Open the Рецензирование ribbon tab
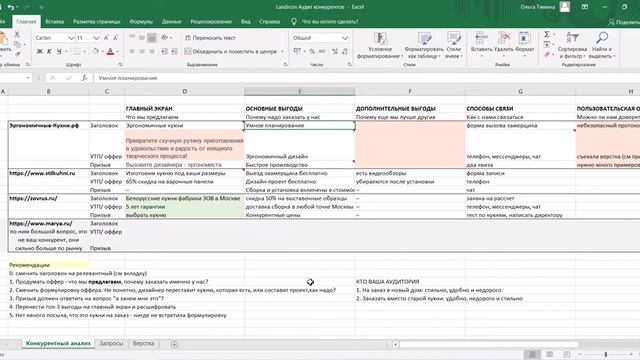The height and width of the screenshot is (360, 640). [211, 22]
